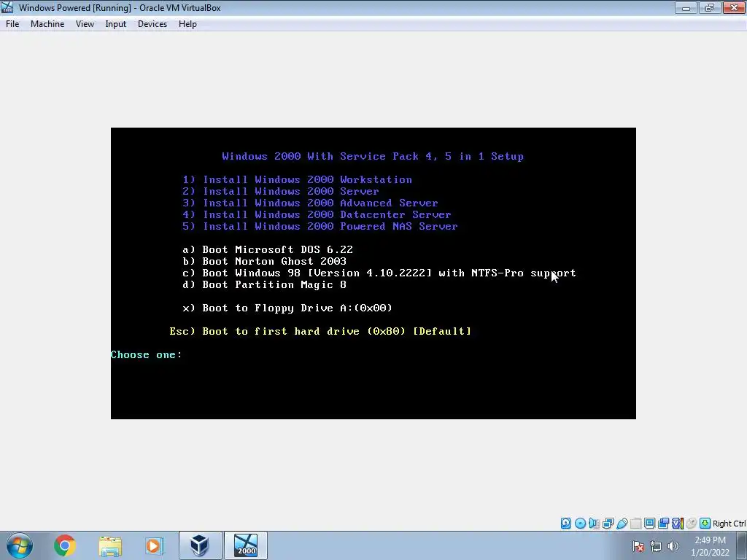Click the 'Boot to Floppy Drive A:(0x00)' line
The height and width of the screenshot is (560, 747).
coord(287,308)
